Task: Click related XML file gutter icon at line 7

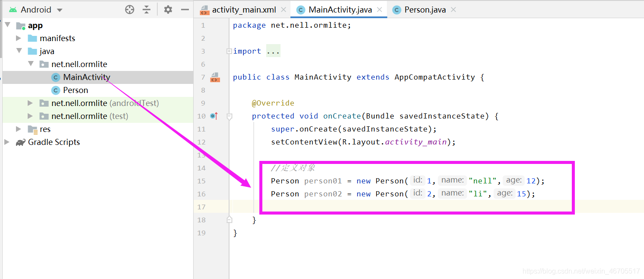Action: click(x=215, y=77)
